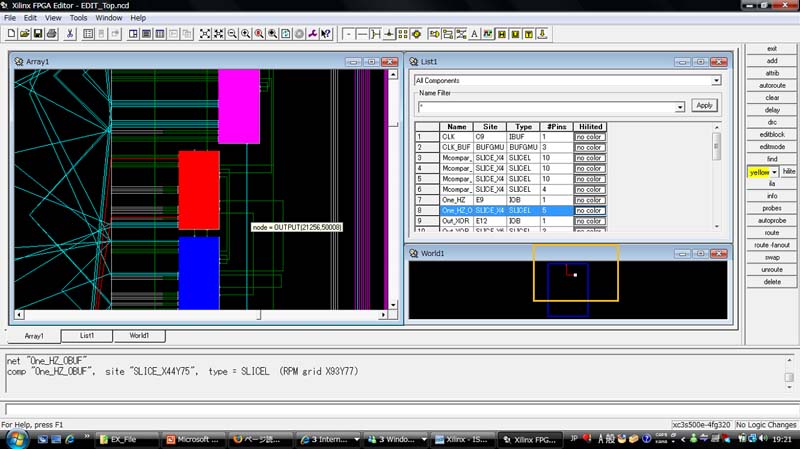Click the #Pins column header
The height and width of the screenshot is (449, 800).
[557, 127]
